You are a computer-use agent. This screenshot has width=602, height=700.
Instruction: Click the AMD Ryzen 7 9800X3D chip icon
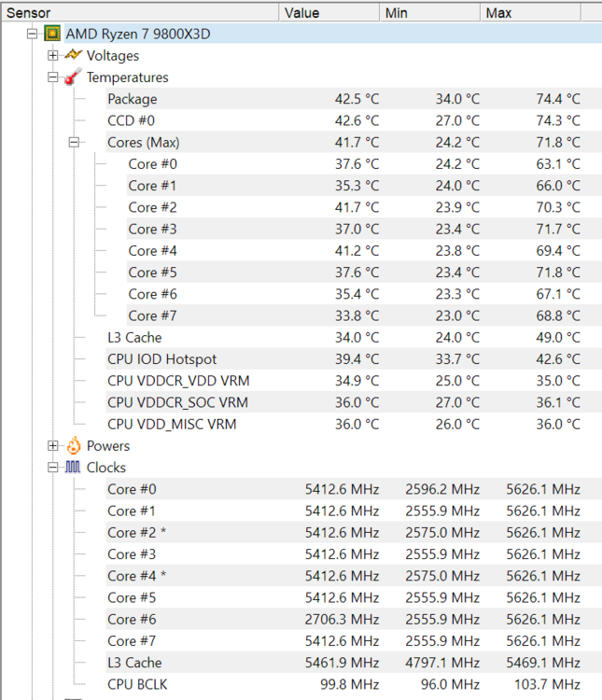(x=52, y=34)
